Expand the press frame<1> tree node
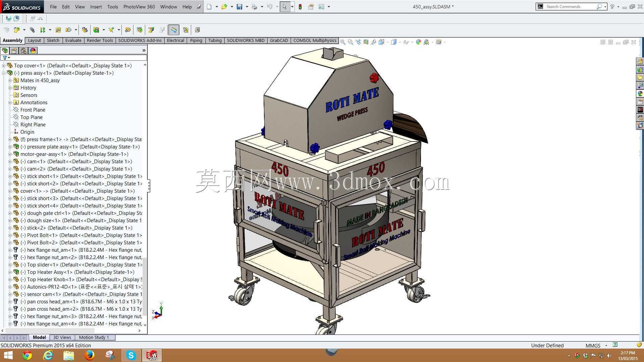This screenshot has height=362, width=644. click(10, 139)
